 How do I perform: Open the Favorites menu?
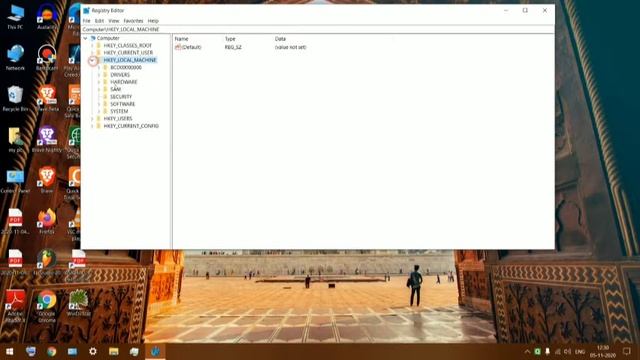(133, 21)
